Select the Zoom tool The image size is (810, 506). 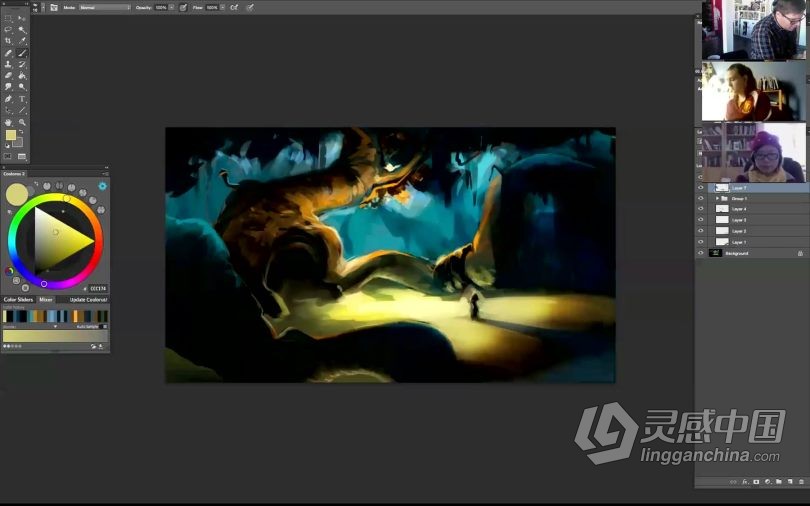point(22,122)
